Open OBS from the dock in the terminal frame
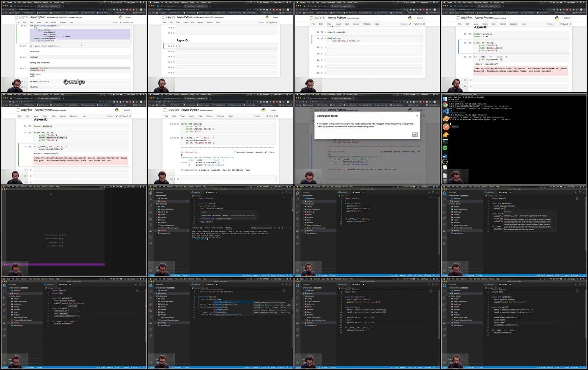 click(x=445, y=162)
